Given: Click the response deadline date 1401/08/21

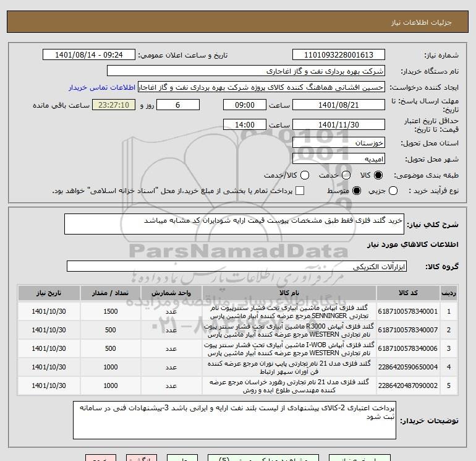Looking at the screenshot, I should [339, 105].
